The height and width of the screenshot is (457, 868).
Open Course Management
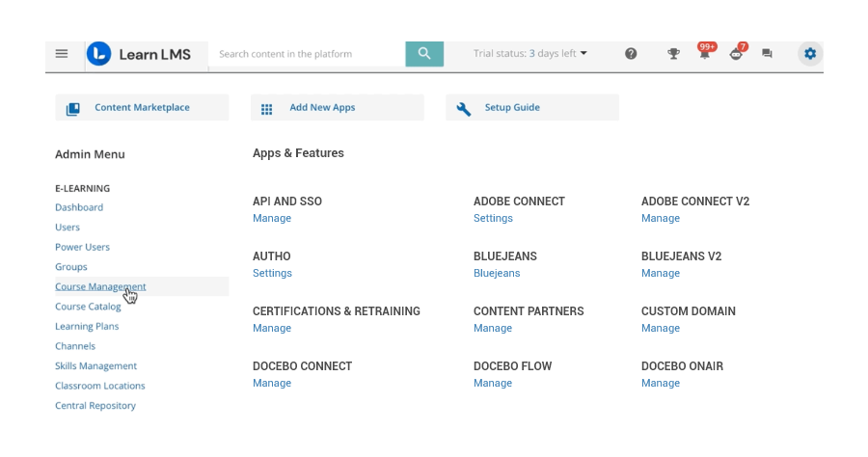100,286
